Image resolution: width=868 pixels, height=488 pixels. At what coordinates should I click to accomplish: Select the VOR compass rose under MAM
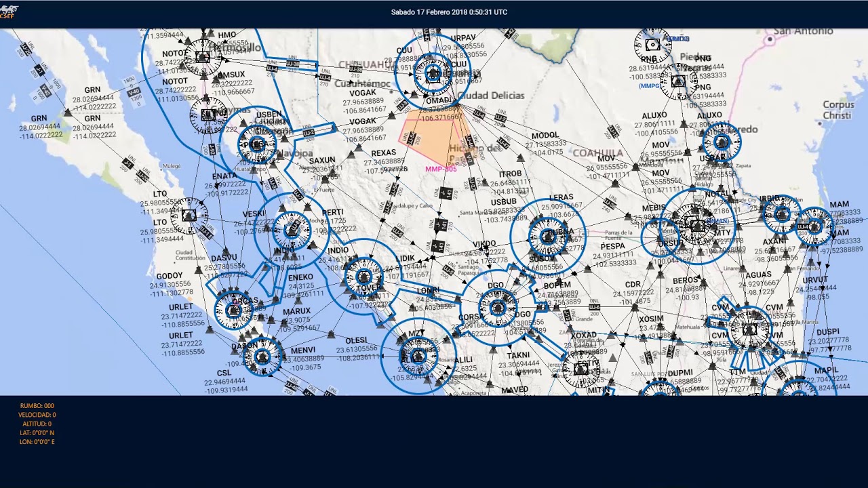click(814, 226)
